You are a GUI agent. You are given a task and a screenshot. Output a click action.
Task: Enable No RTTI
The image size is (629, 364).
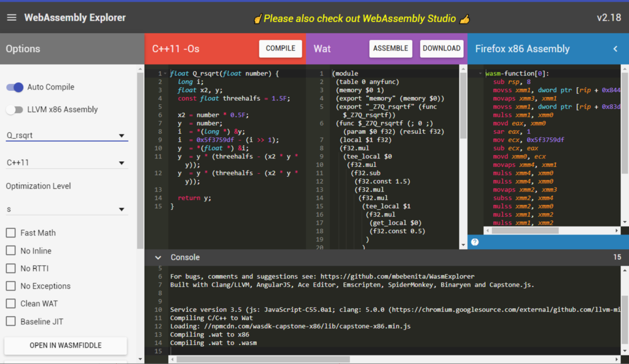9,268
